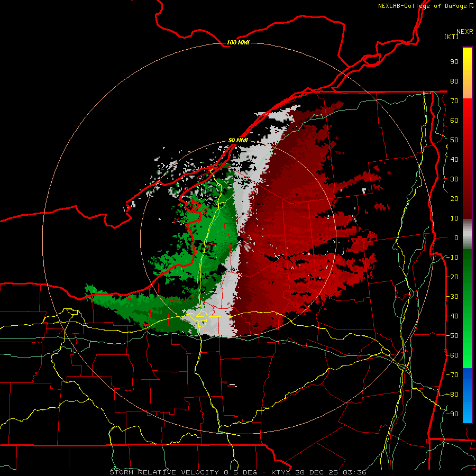Click the 30 value on the velocity scale
Screen dimensions: 476x476
point(454,179)
